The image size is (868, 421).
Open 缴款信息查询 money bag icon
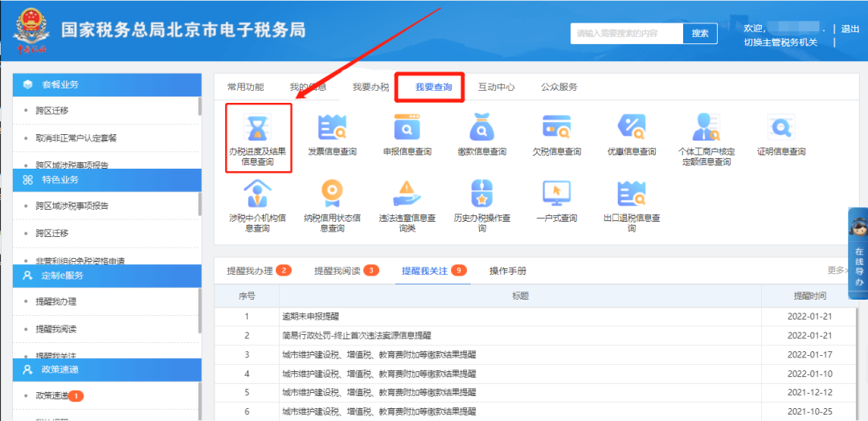coord(481,127)
